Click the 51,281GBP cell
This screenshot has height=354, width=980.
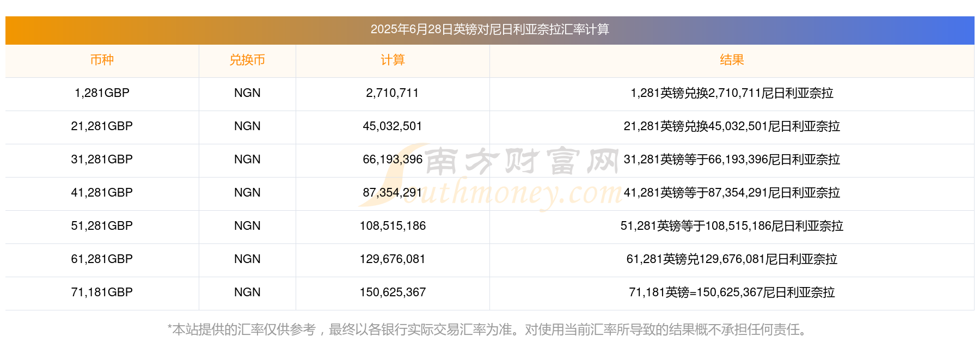102,226
